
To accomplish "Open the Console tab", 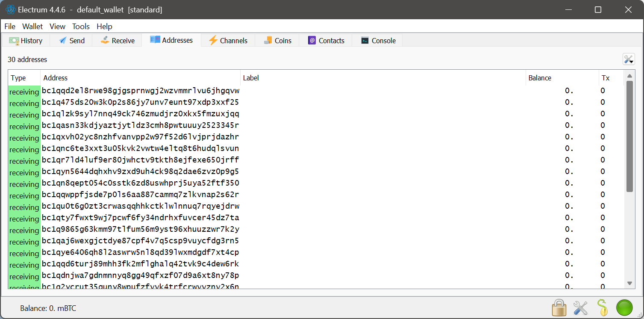I will pyautogui.click(x=378, y=41).
